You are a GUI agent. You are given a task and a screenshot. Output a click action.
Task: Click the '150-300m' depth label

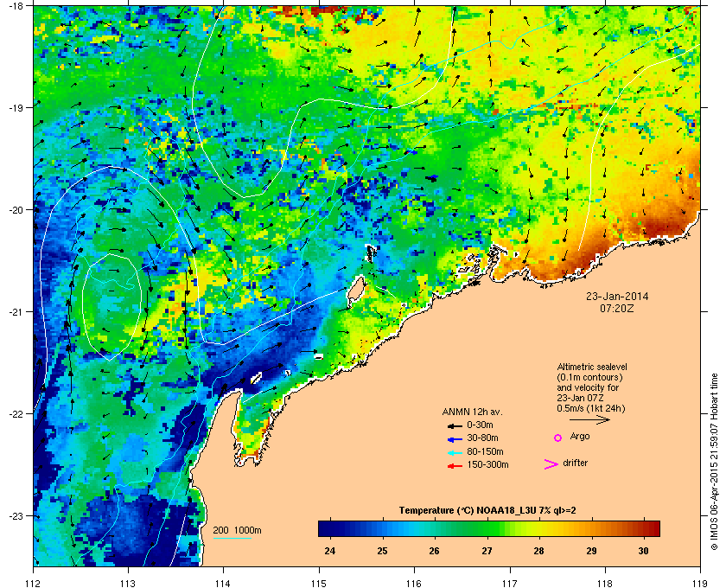[487, 464]
